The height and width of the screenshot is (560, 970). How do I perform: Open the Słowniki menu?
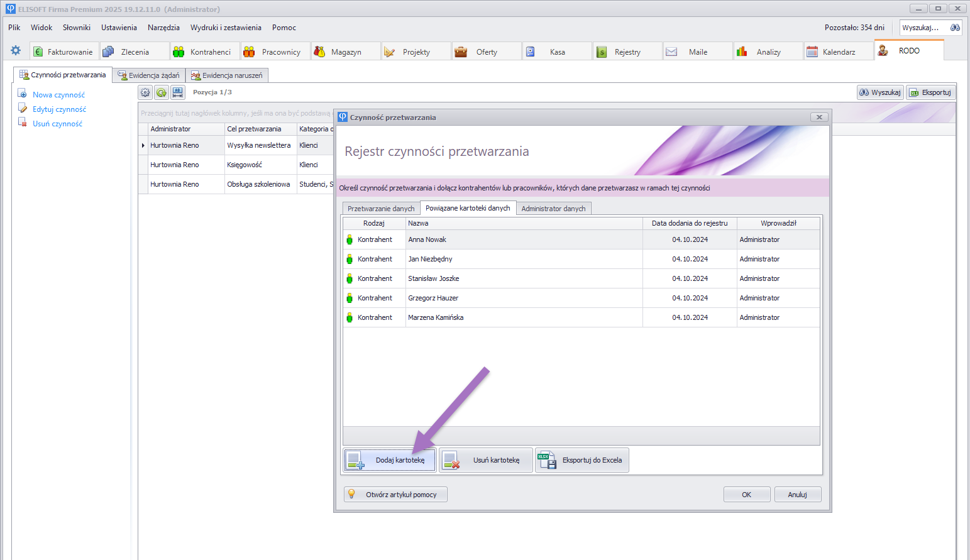click(x=77, y=28)
